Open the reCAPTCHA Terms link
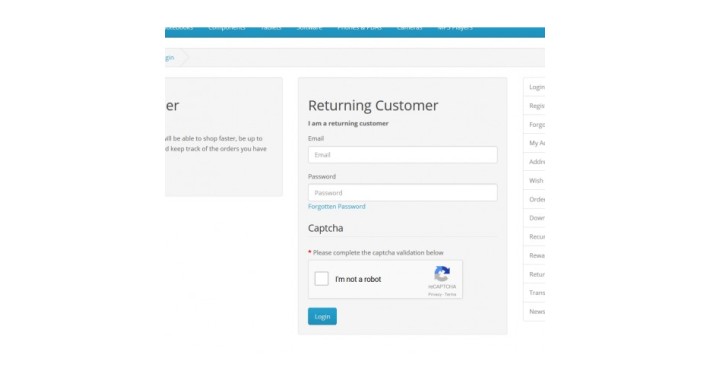This screenshot has width=710, height=380. [451, 294]
